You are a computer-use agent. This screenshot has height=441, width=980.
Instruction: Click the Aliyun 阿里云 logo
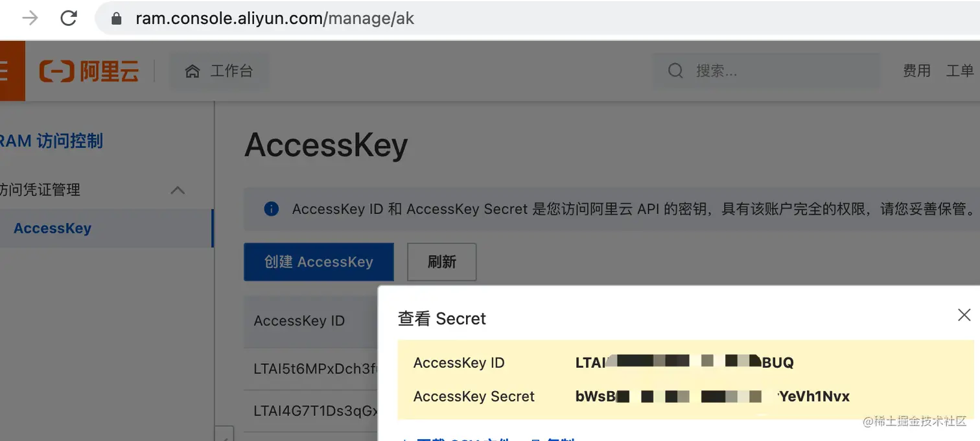point(89,71)
